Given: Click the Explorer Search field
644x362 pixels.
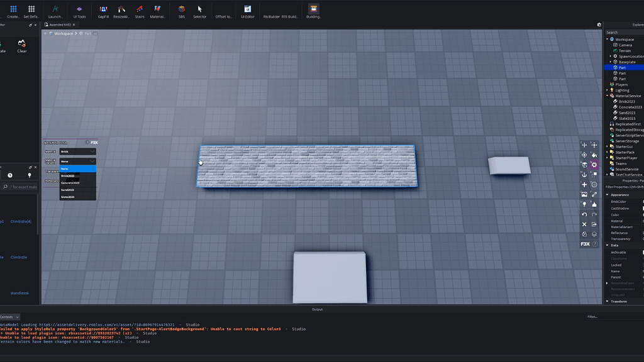Looking at the screenshot, I should coord(625,33).
